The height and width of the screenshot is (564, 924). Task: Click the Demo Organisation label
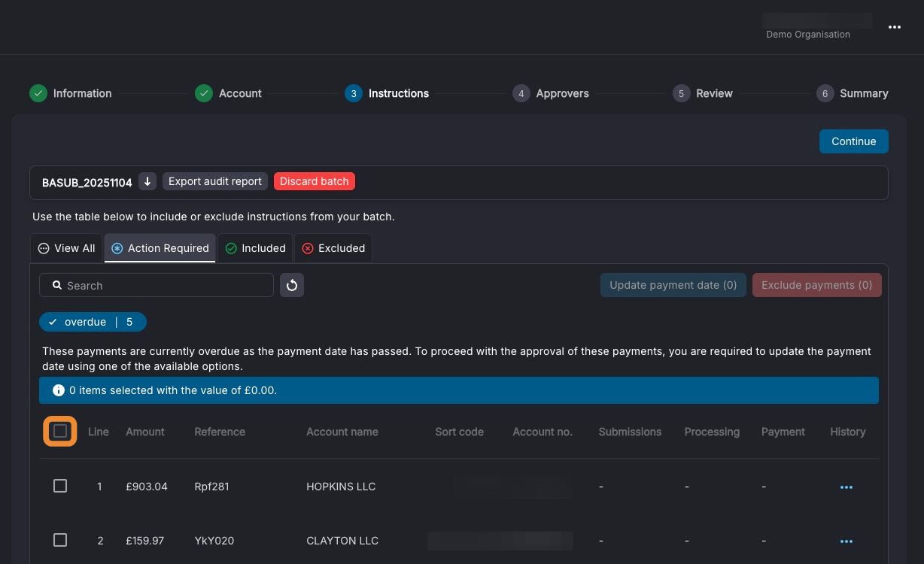808,35
